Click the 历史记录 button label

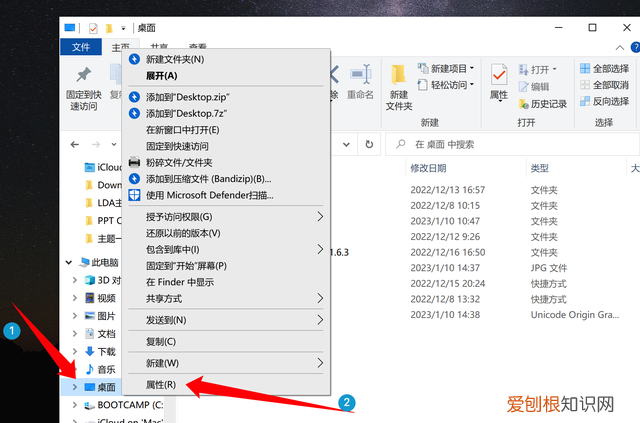click(549, 104)
